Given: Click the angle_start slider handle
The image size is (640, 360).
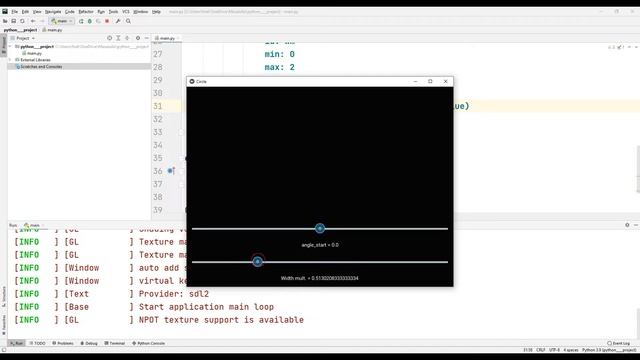Looking at the screenshot, I should click(320, 228).
